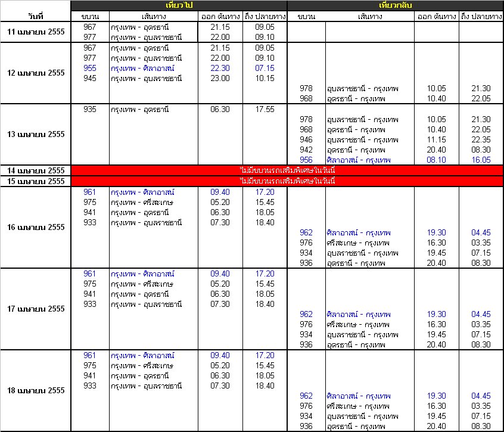Click the blue 22.30 departure time
This screenshot has height=432, width=504.
(x=220, y=68)
